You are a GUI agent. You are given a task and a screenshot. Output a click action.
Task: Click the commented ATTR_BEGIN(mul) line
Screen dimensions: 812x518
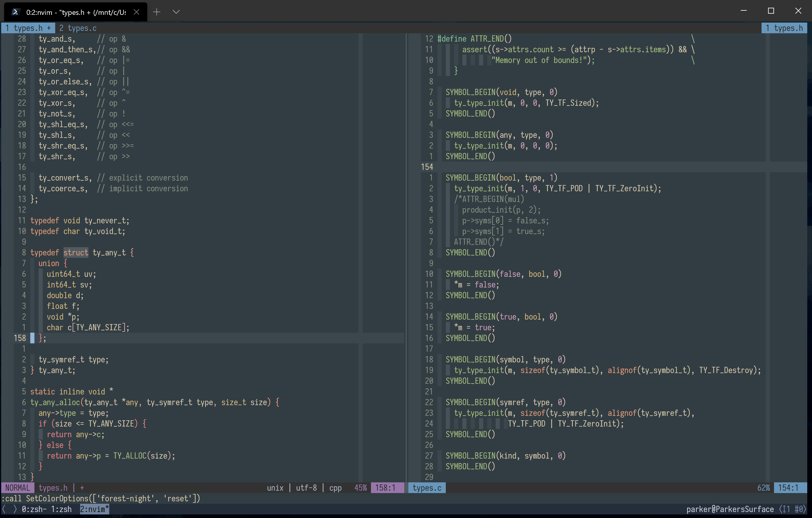tap(489, 199)
